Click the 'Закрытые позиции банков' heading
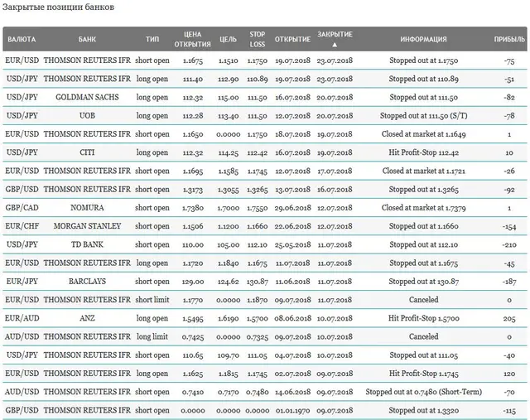This screenshot has height=420, width=530. [58, 7]
